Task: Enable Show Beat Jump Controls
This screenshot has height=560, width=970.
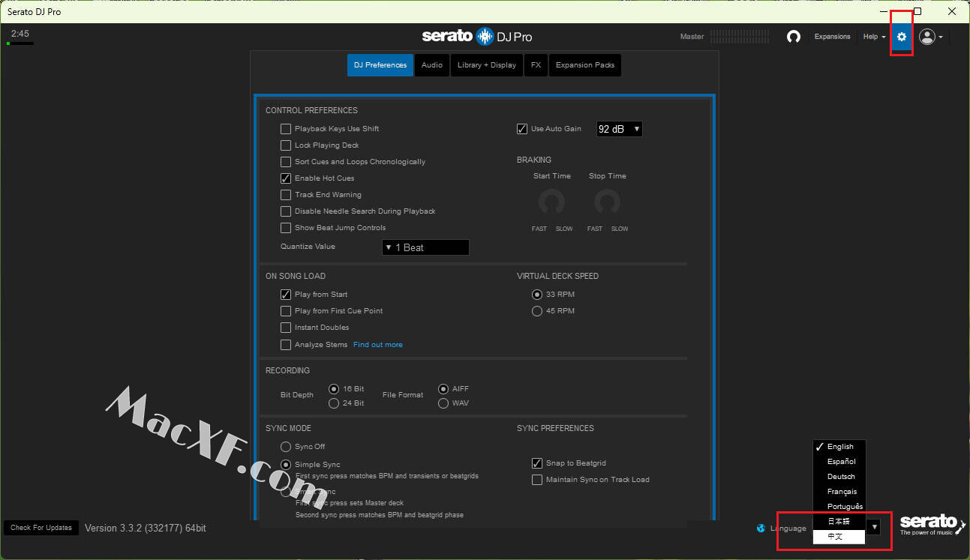Action: point(286,228)
